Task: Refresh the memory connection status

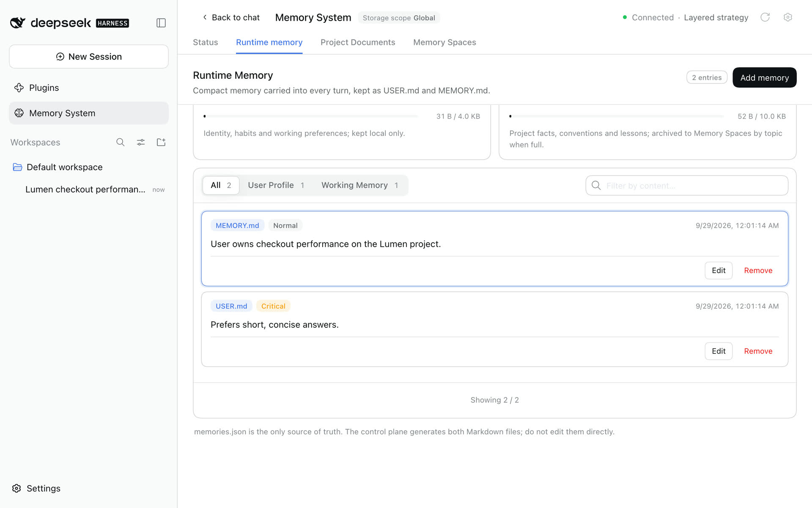Action: tap(765, 17)
